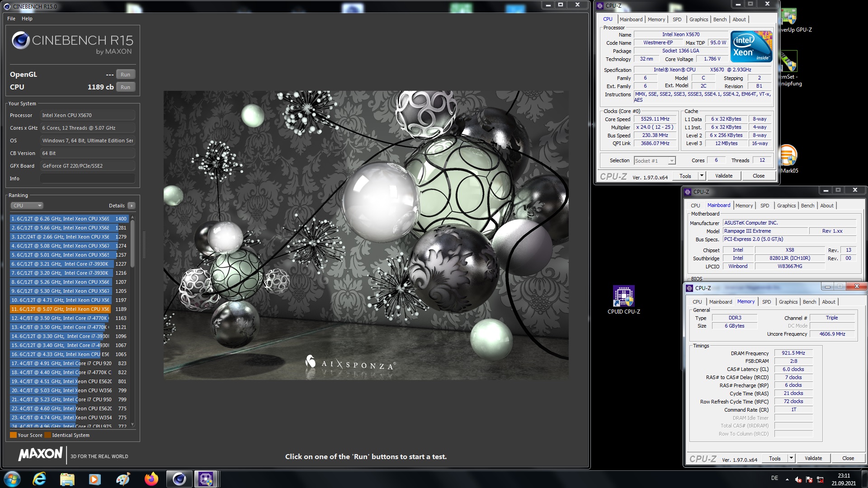
Task: Click the chip icon in the Mainboard window title bar
Action: pyautogui.click(x=688, y=192)
